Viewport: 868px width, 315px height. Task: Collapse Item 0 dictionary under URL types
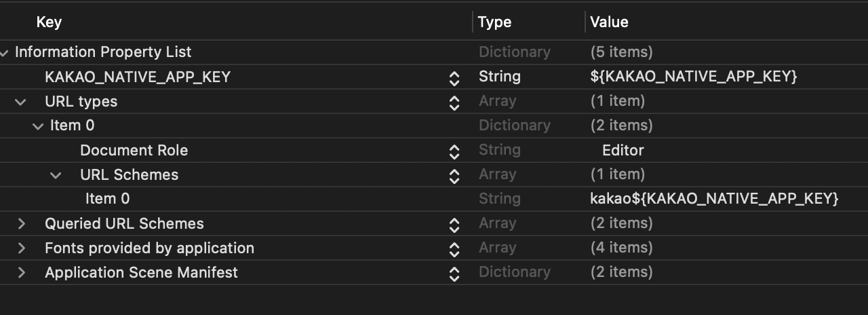(x=38, y=126)
